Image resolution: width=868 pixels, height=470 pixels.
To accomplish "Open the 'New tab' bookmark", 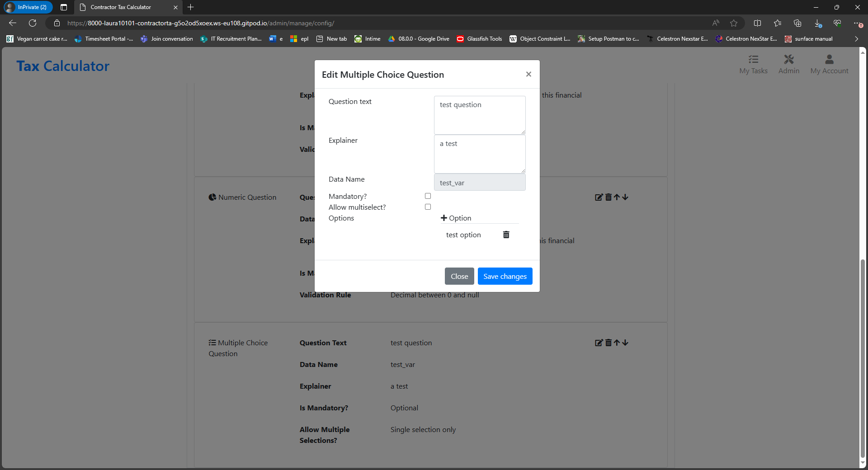I will 331,39.
